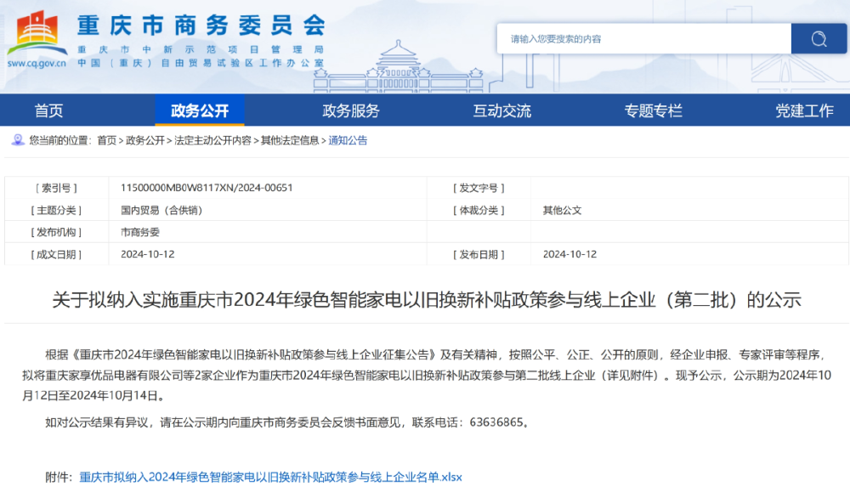
Task: Select the 政务公开 navigation tab
Action: 200,110
